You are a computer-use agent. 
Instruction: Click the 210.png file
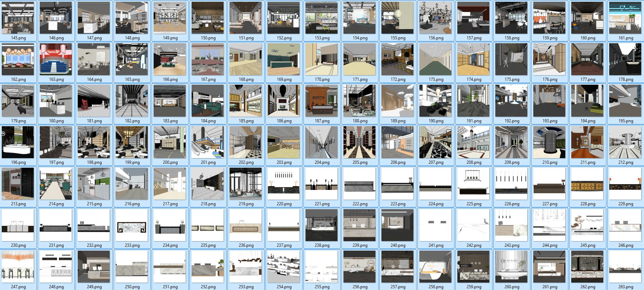[x=550, y=143]
